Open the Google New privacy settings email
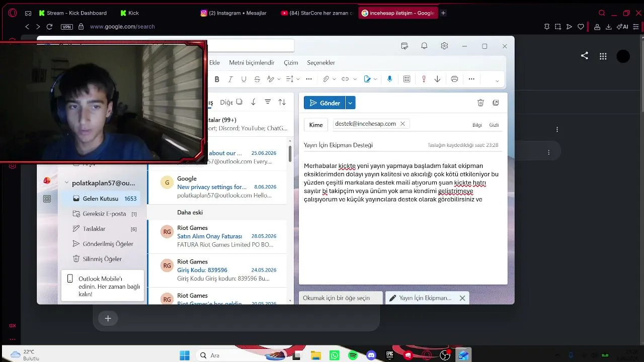 (x=217, y=187)
